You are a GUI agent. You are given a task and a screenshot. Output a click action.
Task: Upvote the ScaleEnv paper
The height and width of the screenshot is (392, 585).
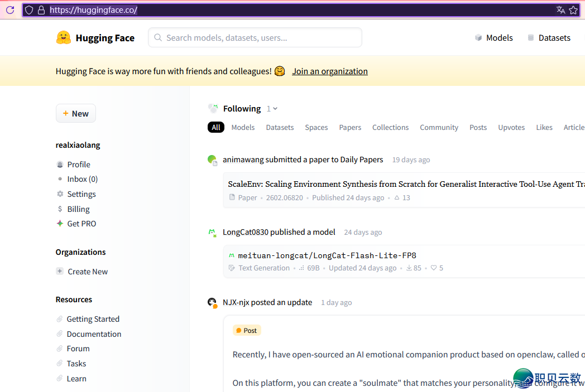tap(397, 198)
